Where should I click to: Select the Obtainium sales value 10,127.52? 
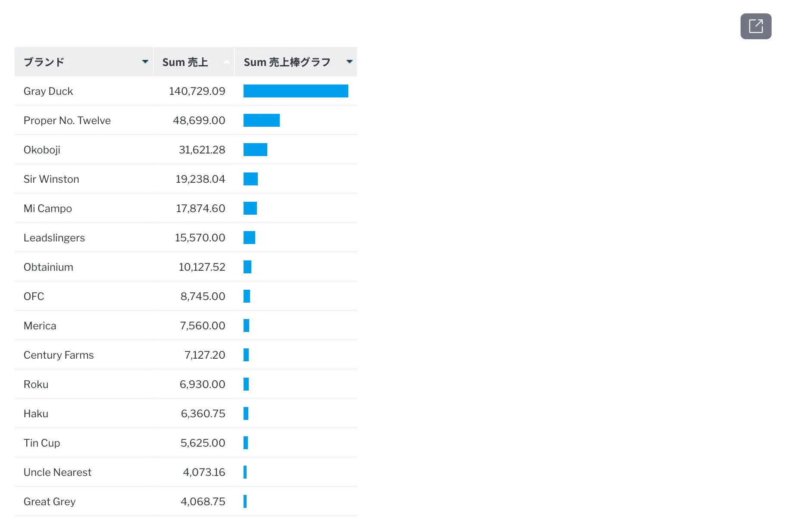click(x=202, y=267)
